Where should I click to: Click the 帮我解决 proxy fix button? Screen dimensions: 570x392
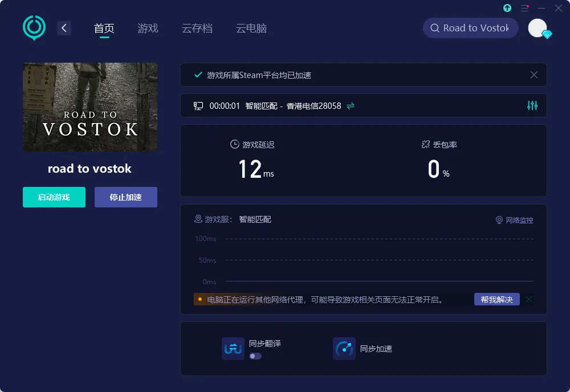[496, 299]
